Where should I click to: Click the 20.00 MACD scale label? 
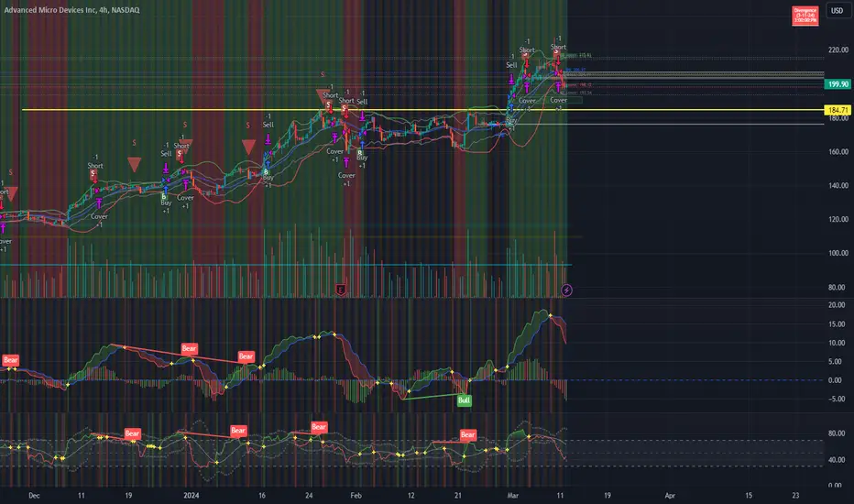click(x=837, y=304)
